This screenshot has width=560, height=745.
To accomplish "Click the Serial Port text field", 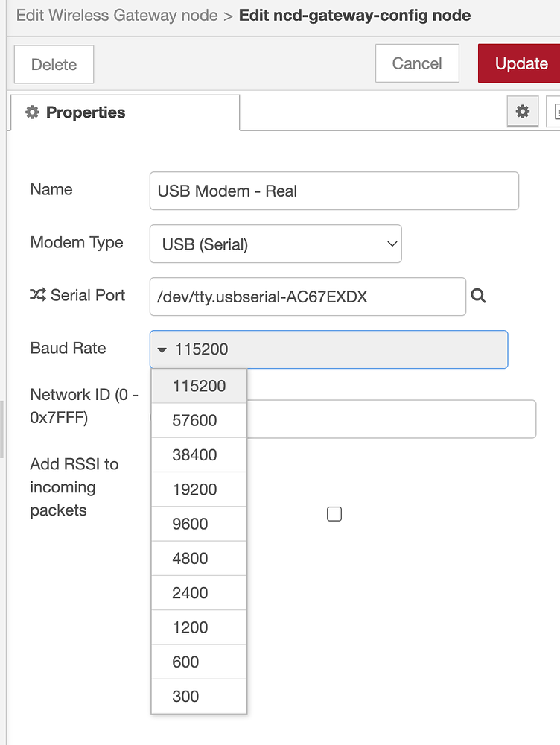I will click(307, 297).
